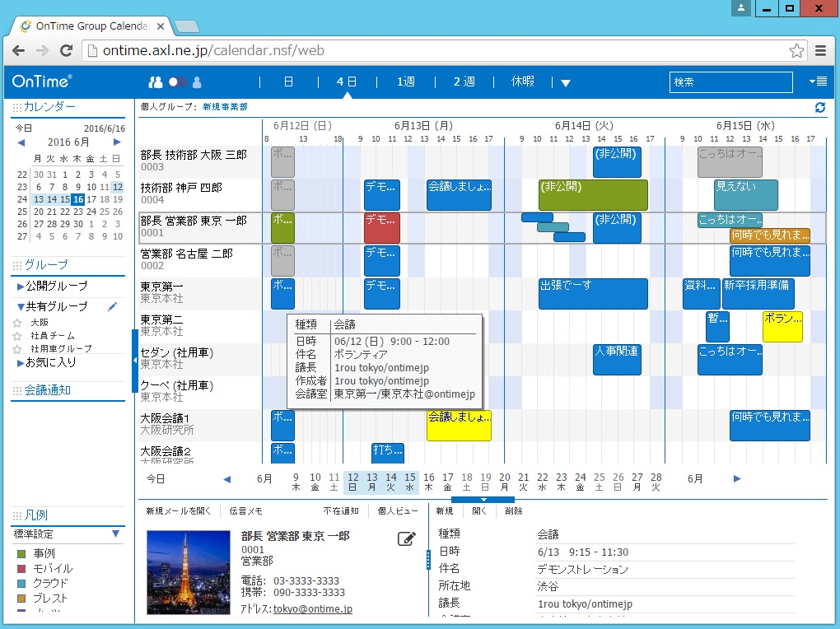This screenshot has width=840, height=629.
Task: Select date 16 in mini calendar
Action: point(78,199)
